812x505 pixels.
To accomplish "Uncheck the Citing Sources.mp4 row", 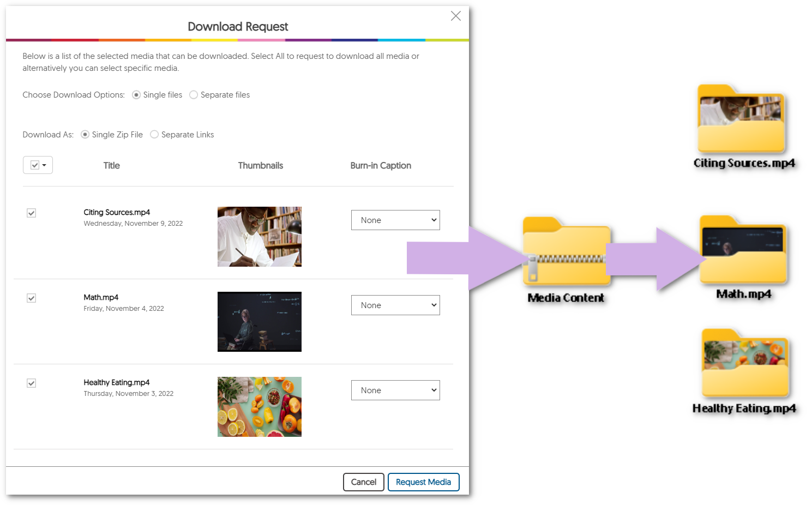I will 31,213.
